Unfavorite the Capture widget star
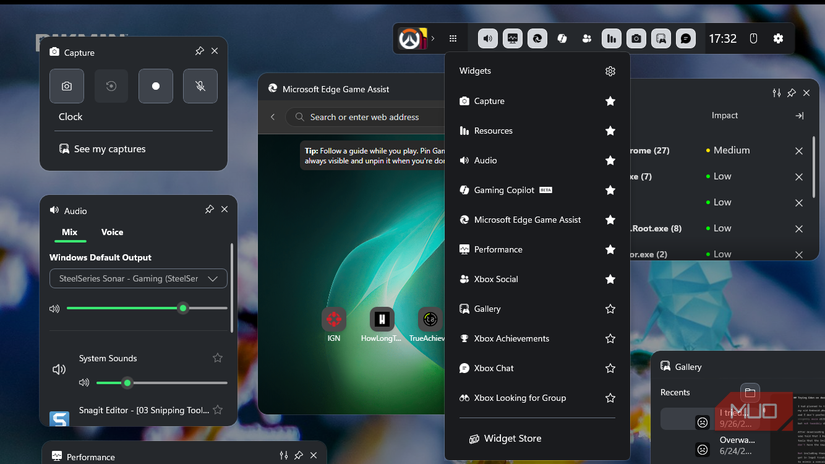 tap(610, 101)
